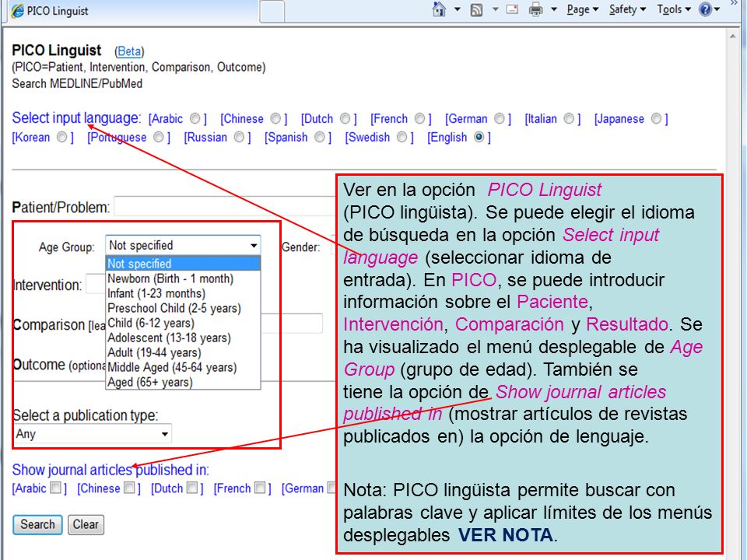This screenshot has height=560, width=747.
Task: Select Japanese as the input language
Action: pos(657,118)
